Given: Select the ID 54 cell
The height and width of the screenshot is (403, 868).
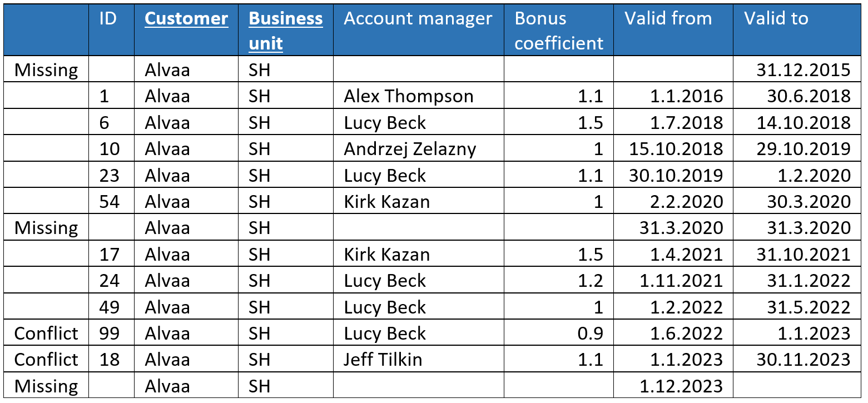Looking at the screenshot, I should pyautogui.click(x=110, y=201).
